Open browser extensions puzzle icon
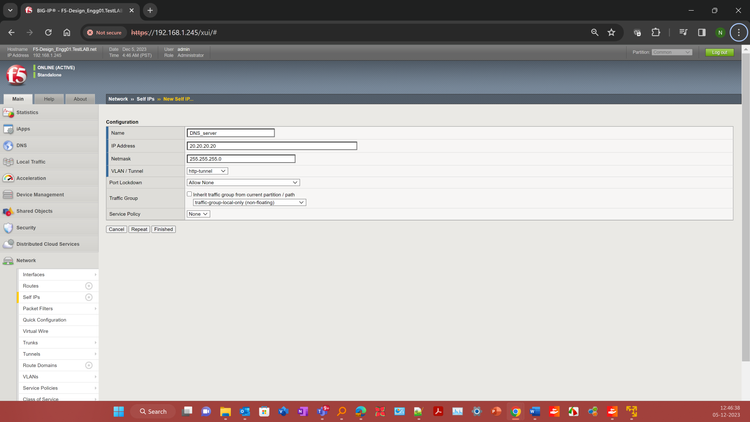The width and height of the screenshot is (750, 422). tap(656, 33)
